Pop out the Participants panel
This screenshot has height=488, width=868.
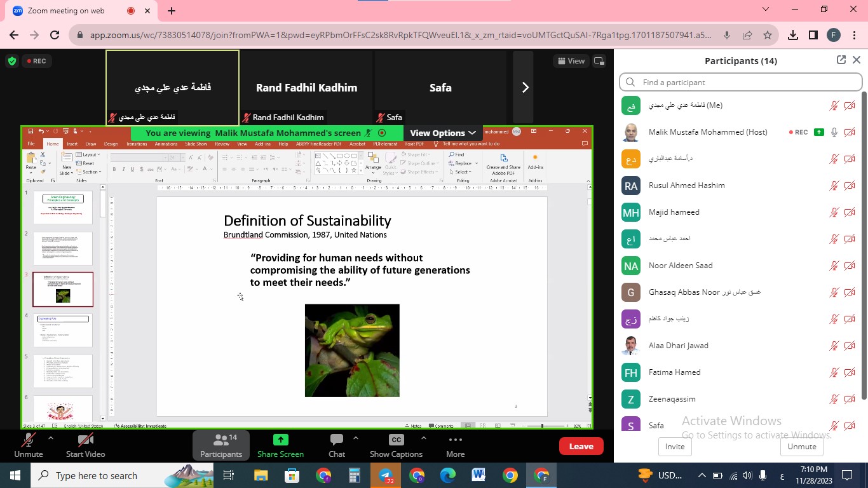tap(841, 60)
